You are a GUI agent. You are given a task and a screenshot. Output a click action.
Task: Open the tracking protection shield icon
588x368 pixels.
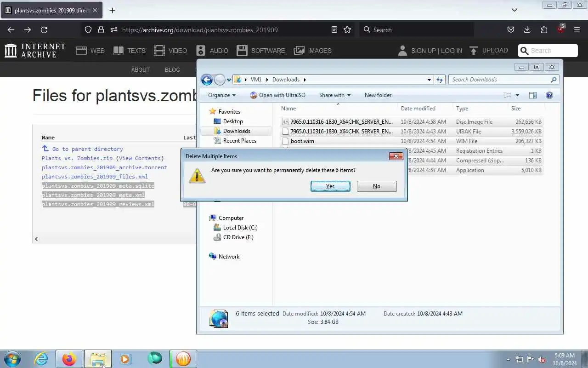pos(88,29)
